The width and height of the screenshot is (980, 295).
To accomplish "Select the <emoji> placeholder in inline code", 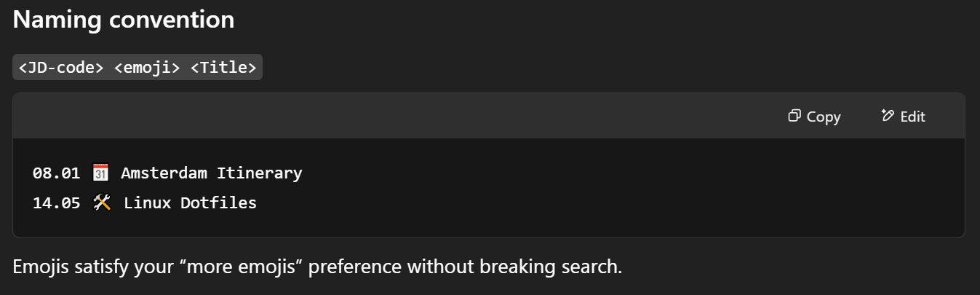I will coord(148,68).
